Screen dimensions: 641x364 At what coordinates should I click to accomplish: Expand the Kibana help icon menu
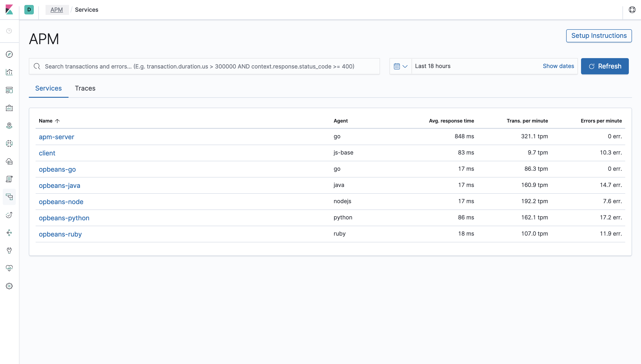632,10
